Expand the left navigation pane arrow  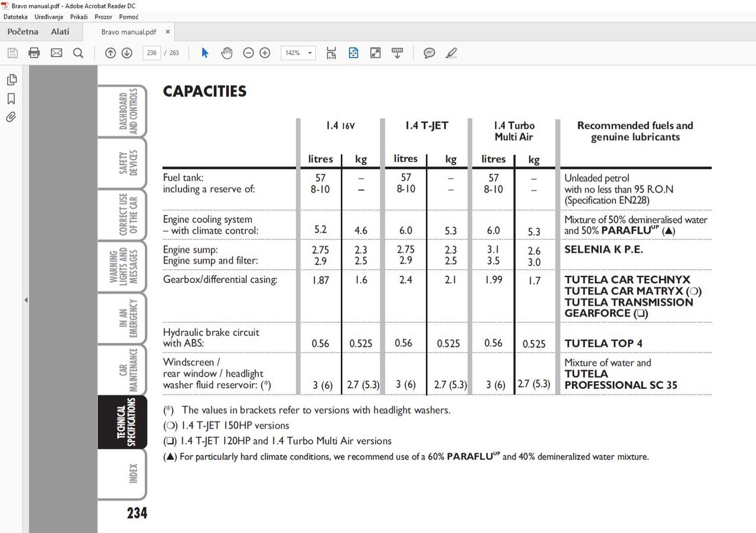pos(25,300)
